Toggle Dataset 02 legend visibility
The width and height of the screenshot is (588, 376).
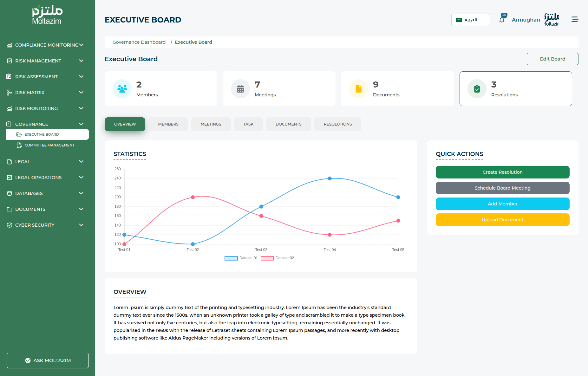click(267, 258)
